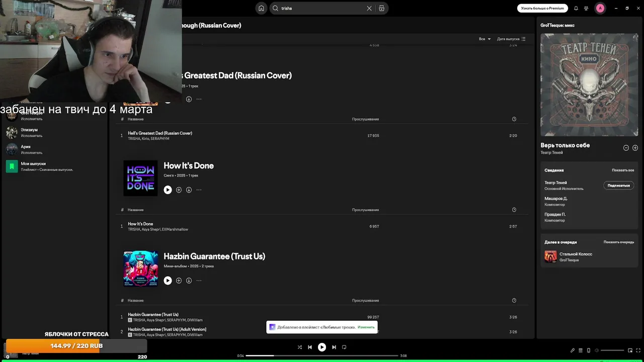The width and height of the screenshot is (644, 362).
Task: Enter full screen player mode
Action: pyautogui.click(x=637, y=350)
